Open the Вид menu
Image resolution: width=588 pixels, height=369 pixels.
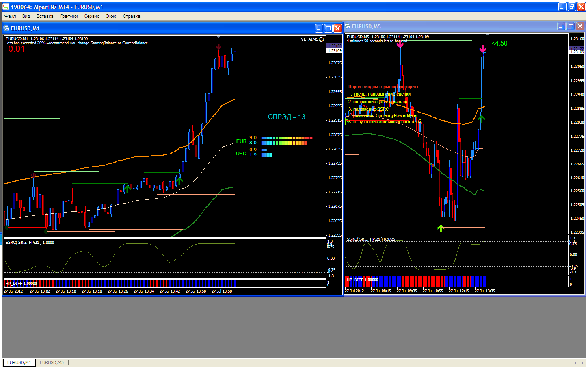point(26,16)
